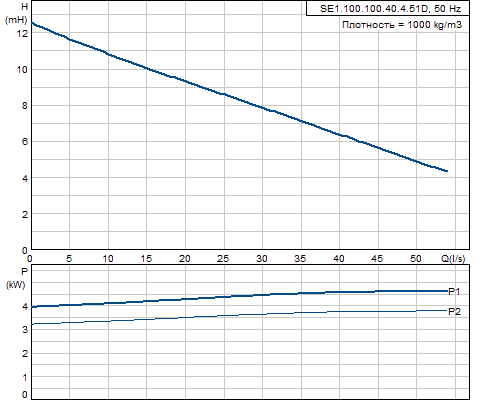Click the 4 tick on power axis
Screen dimensions: 500x400
[x=25, y=306]
